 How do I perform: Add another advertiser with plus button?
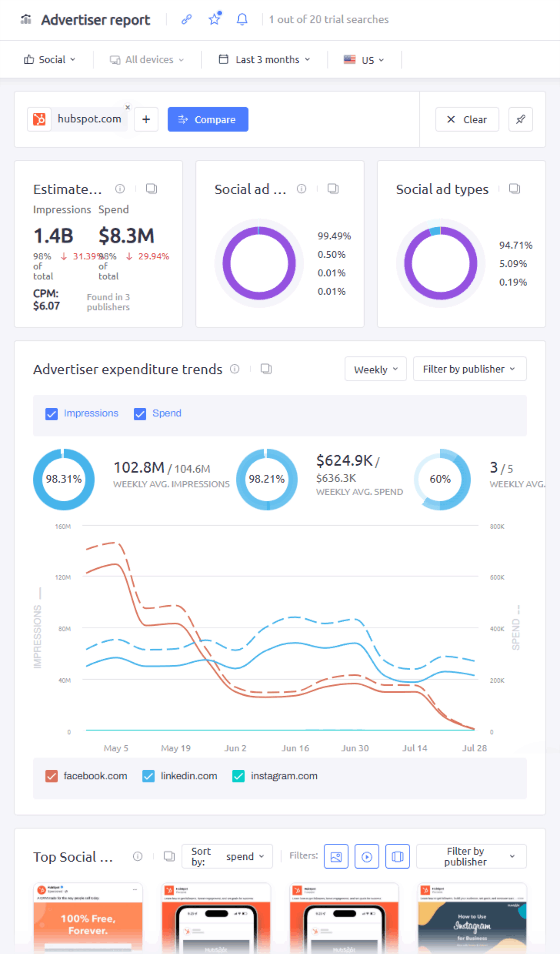[x=146, y=120]
